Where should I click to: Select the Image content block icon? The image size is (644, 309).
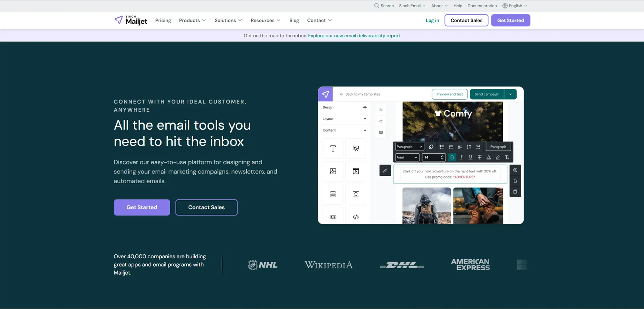(333, 171)
